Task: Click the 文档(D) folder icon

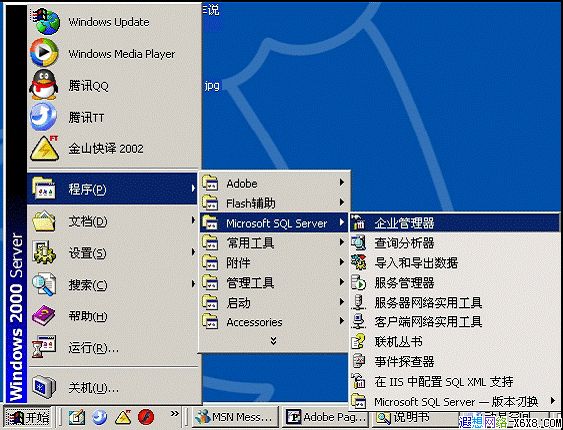Action: pos(44,220)
